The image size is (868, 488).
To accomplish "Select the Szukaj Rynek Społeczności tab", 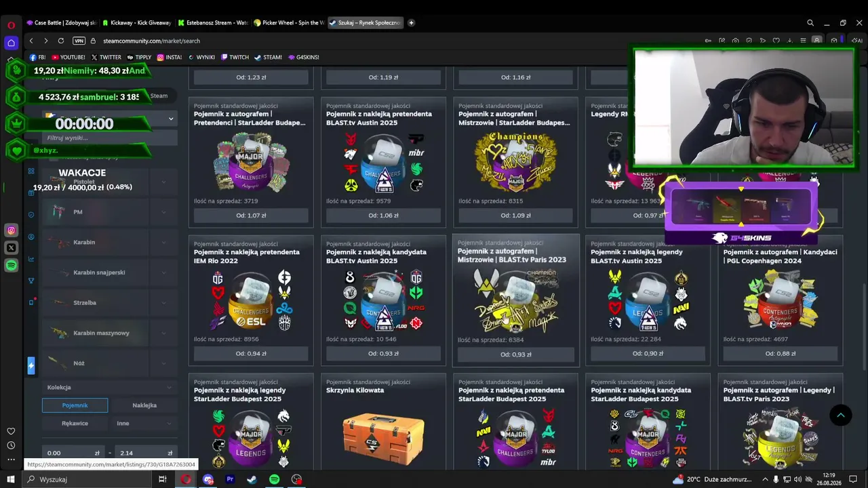I will pos(365,22).
